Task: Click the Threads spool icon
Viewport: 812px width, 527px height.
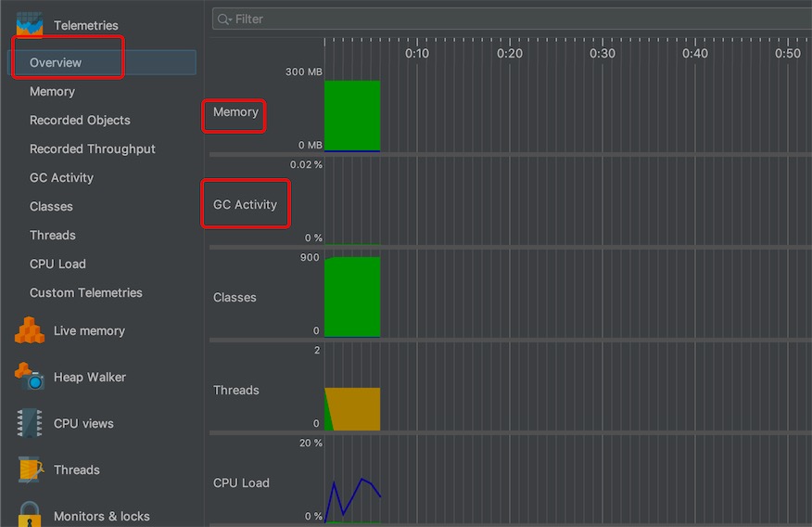Action: pos(30,469)
